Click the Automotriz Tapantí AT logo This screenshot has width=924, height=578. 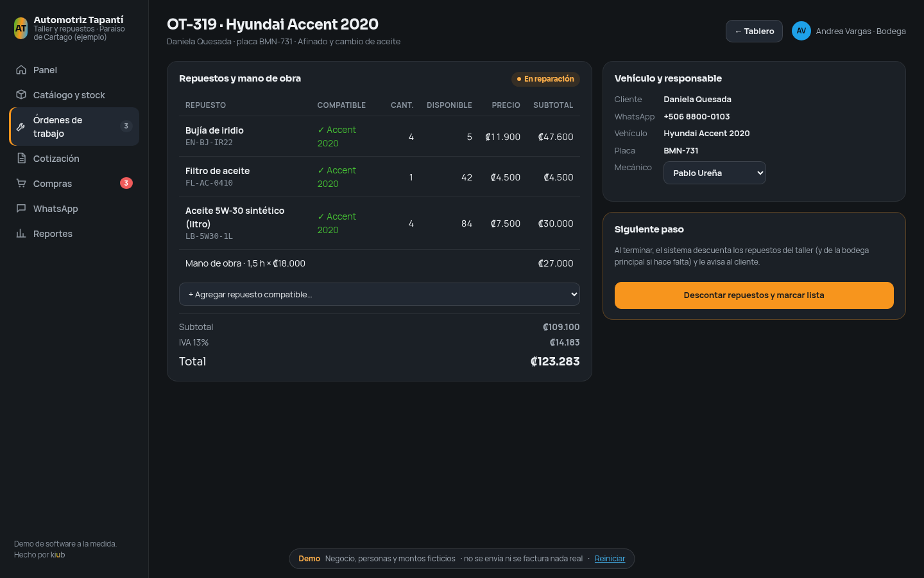pyautogui.click(x=21, y=28)
